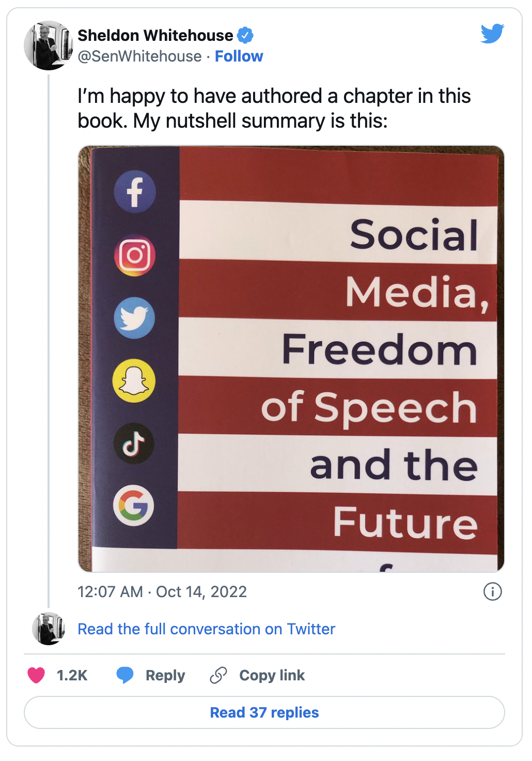This screenshot has width=532, height=761.
Task: Click the 12:07 AM Oct 14, 2022 timestamp
Action: [162, 591]
